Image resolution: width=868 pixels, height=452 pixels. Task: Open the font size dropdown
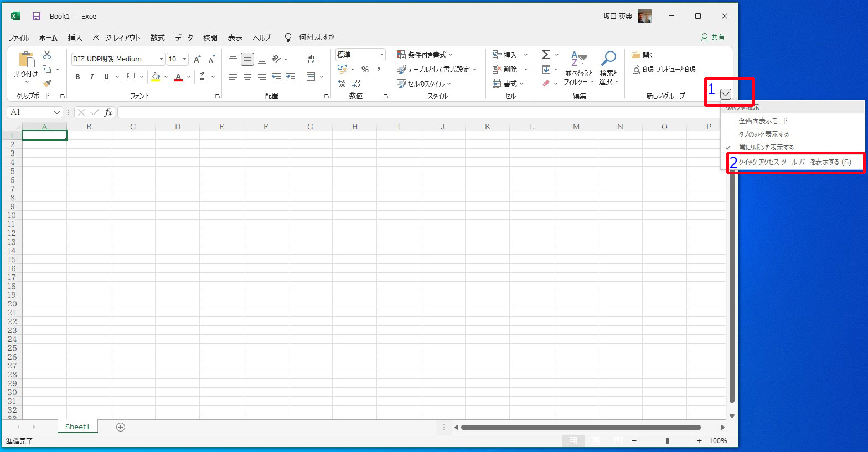click(x=185, y=59)
